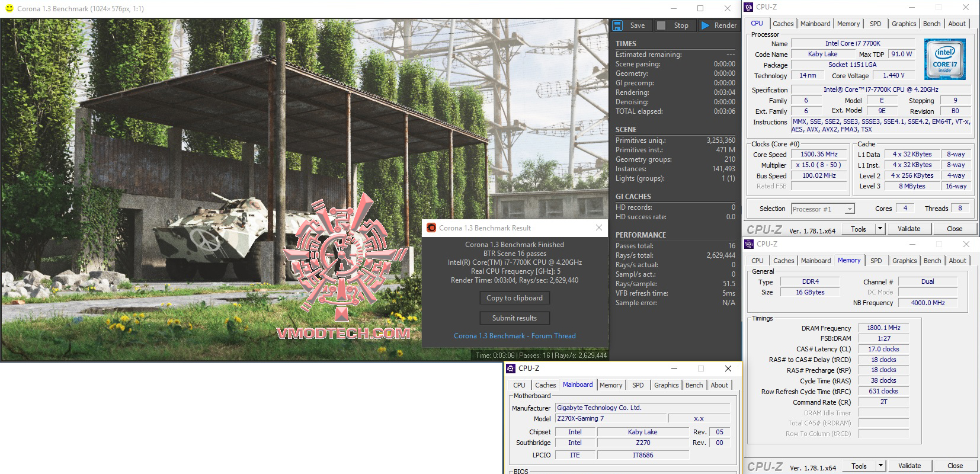Screen dimensions: 980x474
Task: Click NB Frequency value '4000.0 MHz'
Action: pyautogui.click(x=928, y=303)
